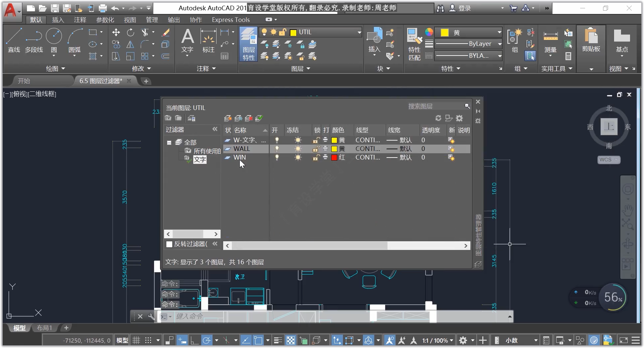Switch to the 开始 (Start) document tab

tap(24, 81)
